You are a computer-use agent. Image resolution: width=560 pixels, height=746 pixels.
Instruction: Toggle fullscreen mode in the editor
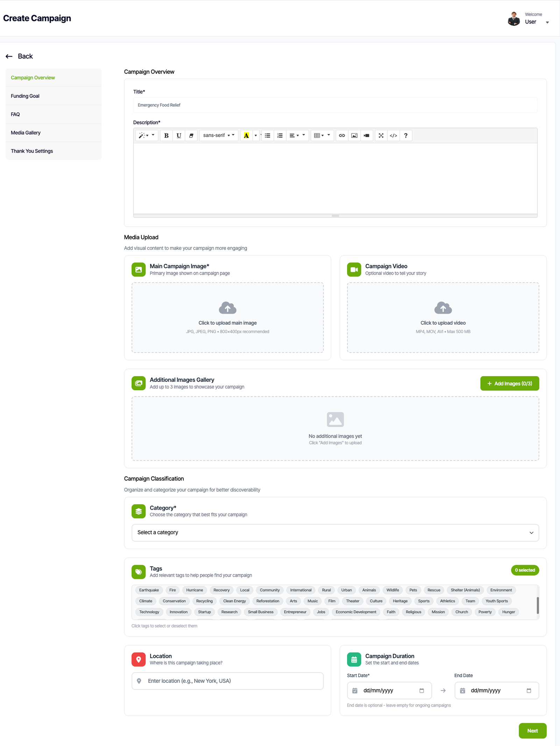[x=381, y=135]
